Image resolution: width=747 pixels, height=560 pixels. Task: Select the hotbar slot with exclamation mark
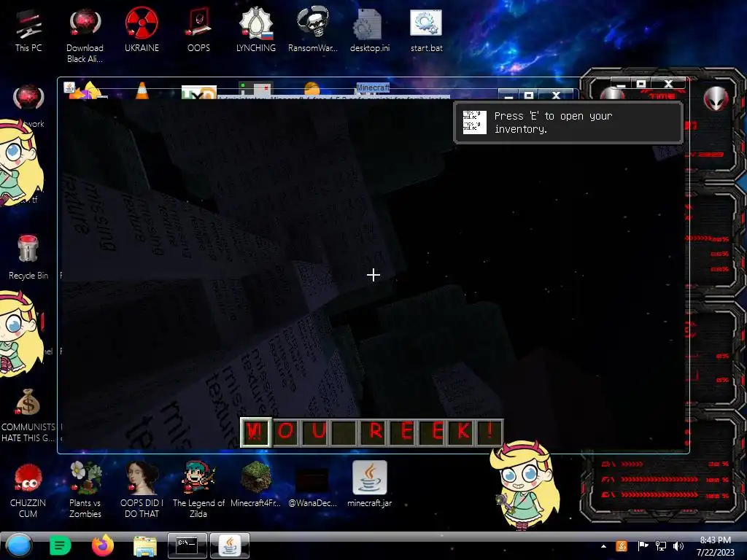click(x=490, y=432)
